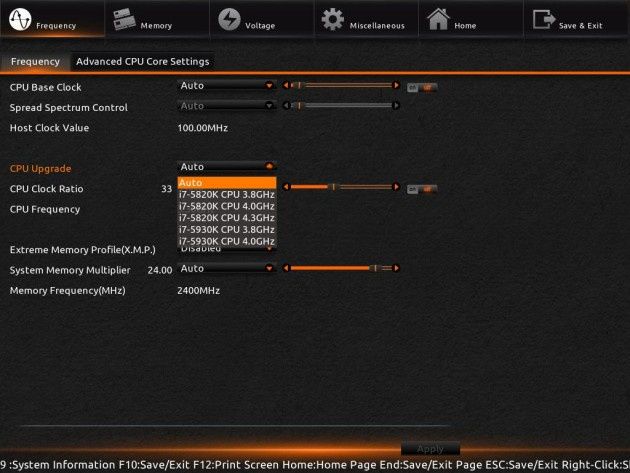Viewport: 630px width, 473px height.
Task: Open the System Memory Multiplier dropdown
Action: coord(227,268)
